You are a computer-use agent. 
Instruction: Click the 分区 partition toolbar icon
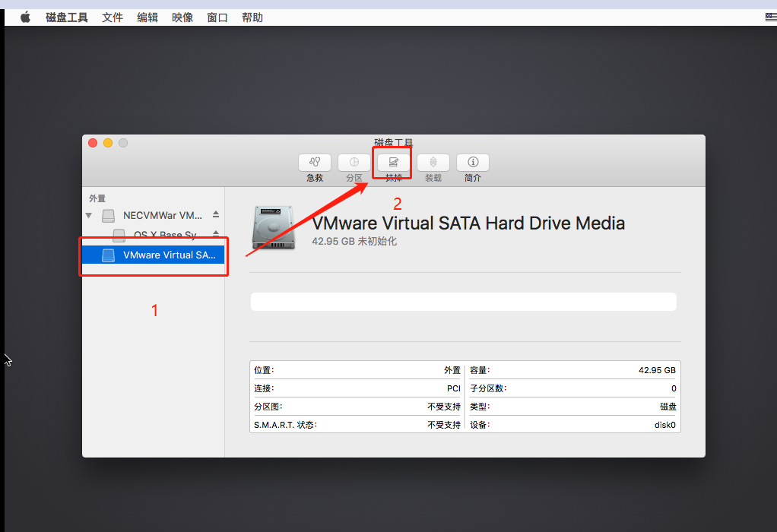point(354,163)
